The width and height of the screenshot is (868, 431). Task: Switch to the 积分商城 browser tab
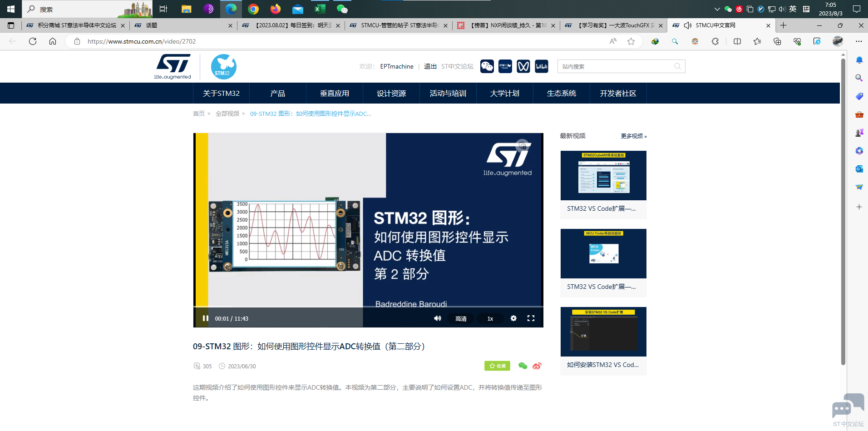pyautogui.click(x=75, y=25)
